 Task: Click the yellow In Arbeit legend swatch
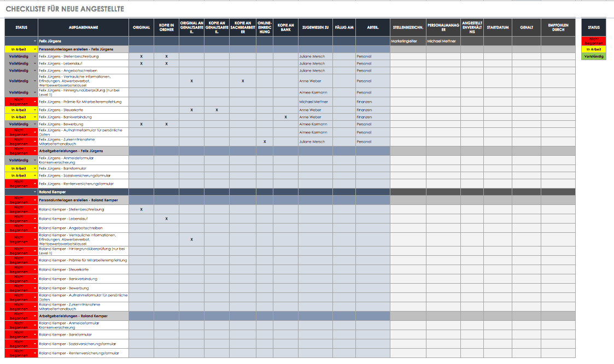[593, 49]
